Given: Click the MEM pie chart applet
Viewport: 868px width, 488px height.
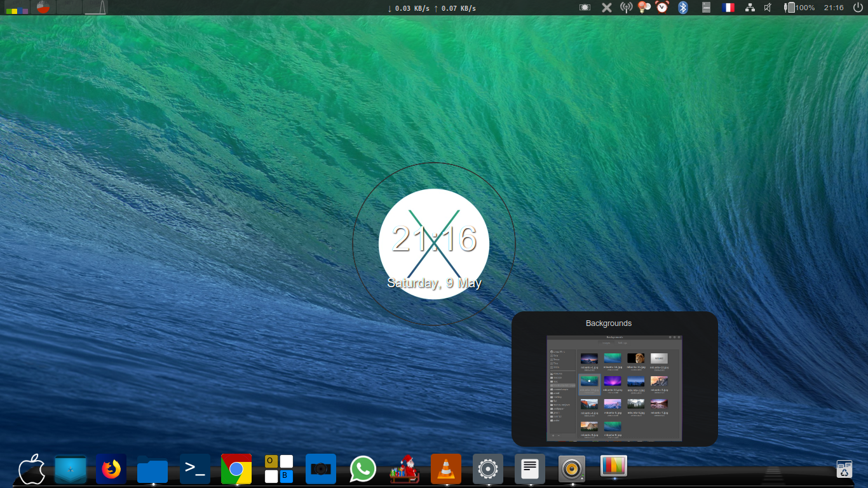Looking at the screenshot, I should 43,8.
